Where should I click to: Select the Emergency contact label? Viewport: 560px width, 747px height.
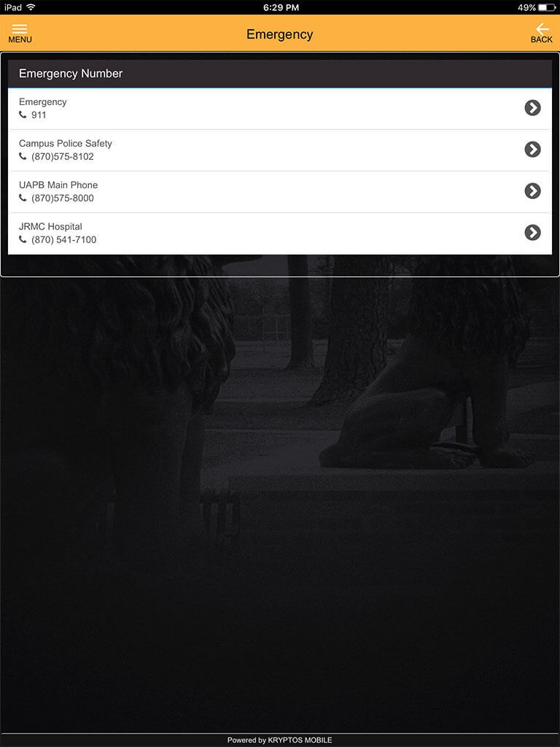tap(43, 102)
